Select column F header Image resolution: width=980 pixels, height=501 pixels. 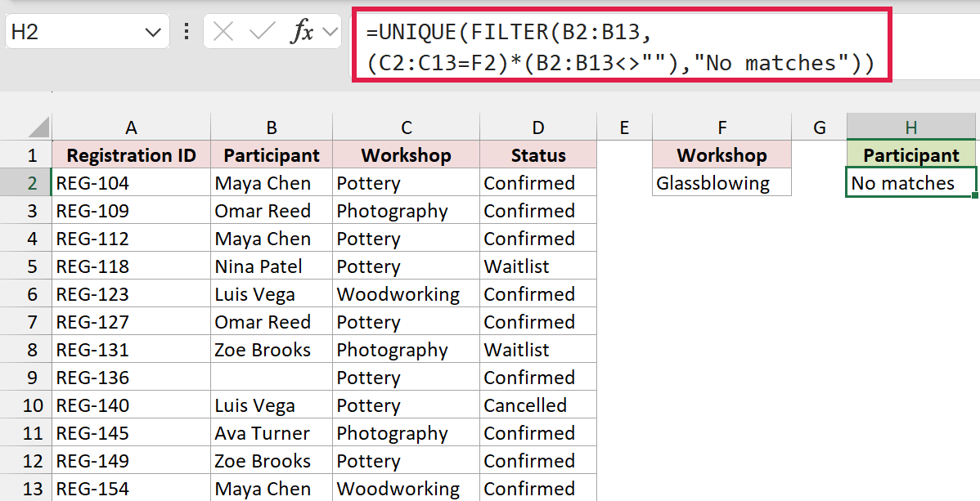722,127
